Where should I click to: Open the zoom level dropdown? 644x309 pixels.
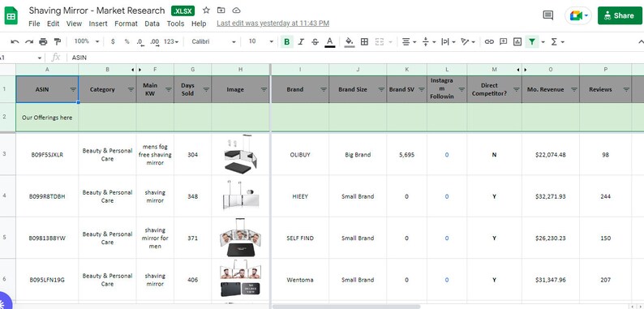87,41
